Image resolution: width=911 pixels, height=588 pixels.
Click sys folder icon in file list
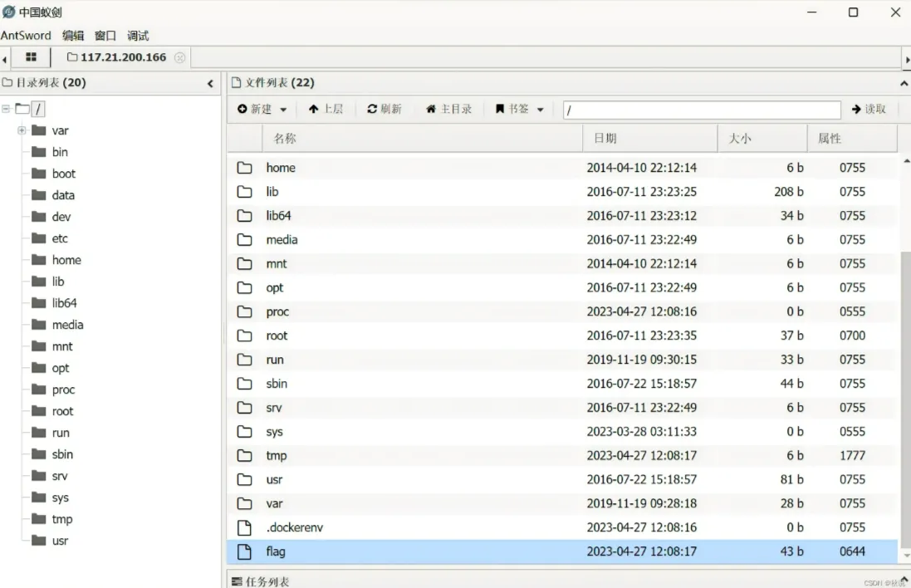tap(245, 431)
